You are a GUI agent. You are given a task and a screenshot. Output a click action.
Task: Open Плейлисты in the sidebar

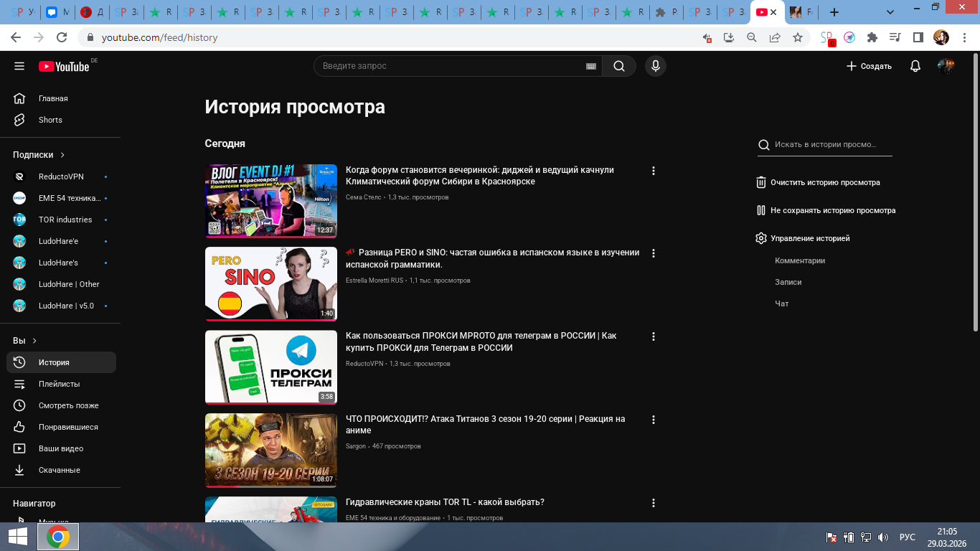tap(59, 384)
